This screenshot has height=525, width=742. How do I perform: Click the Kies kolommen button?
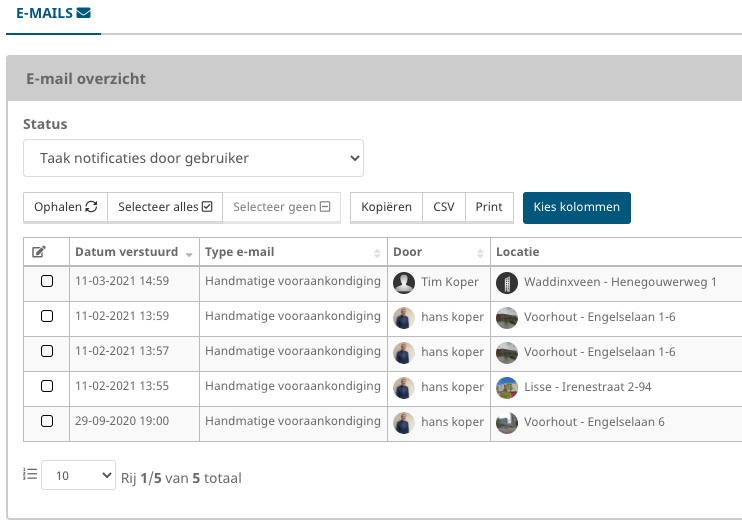(577, 207)
